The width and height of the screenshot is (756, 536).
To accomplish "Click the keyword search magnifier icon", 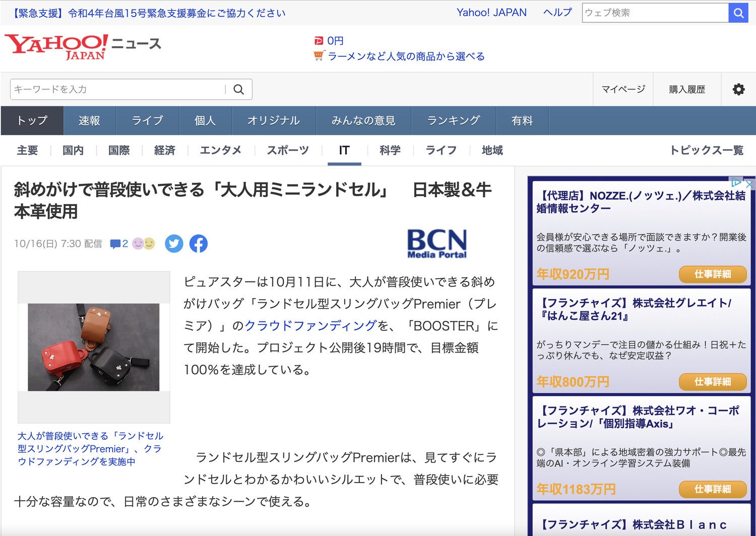I will coord(239,90).
